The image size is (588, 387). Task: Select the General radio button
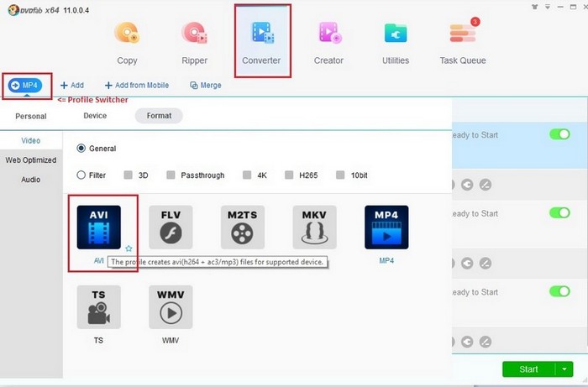click(81, 149)
